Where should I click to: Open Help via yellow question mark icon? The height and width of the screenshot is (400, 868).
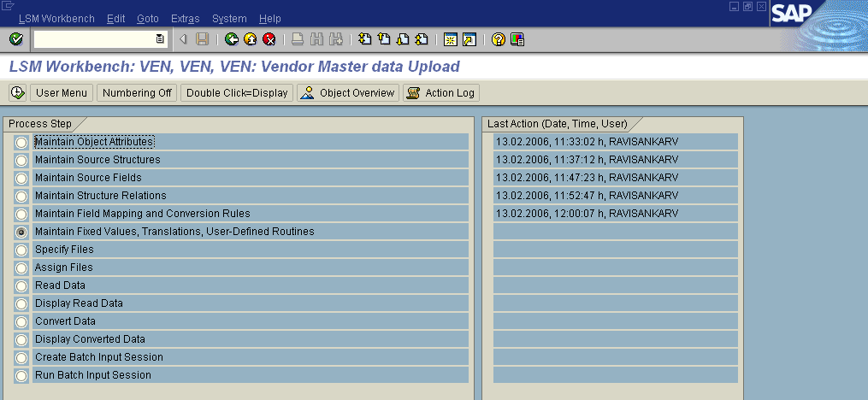click(x=499, y=39)
